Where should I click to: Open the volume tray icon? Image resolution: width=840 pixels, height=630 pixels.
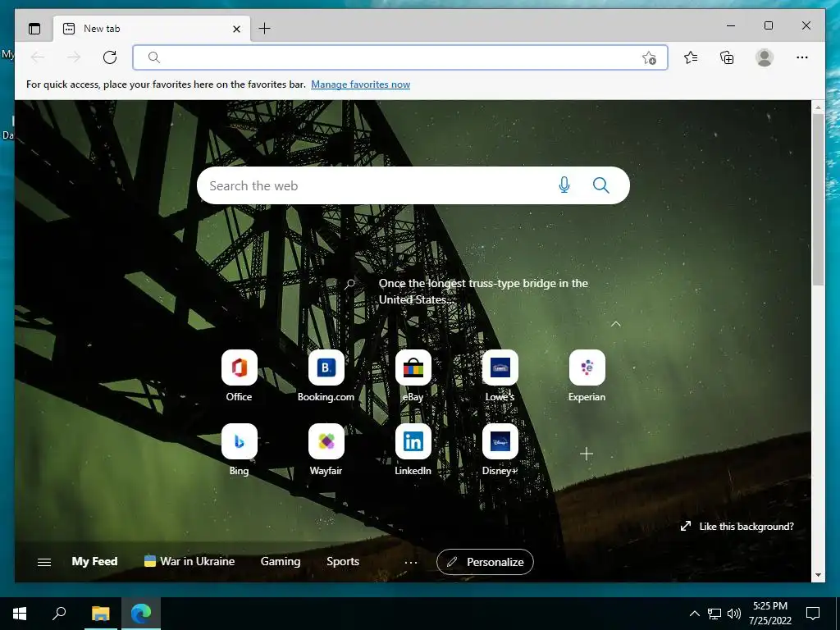(734, 614)
